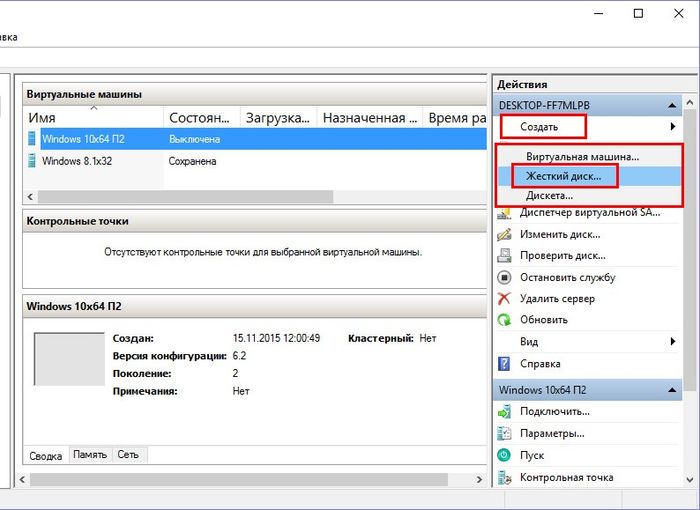
Task: Choose Жесткий диск... from Создать menu
Action: click(x=565, y=176)
